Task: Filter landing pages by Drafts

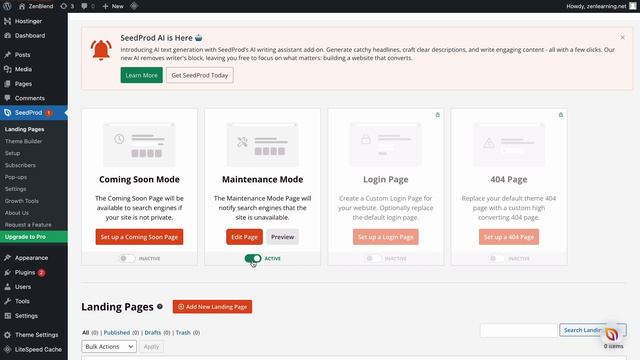Action: (x=153, y=333)
